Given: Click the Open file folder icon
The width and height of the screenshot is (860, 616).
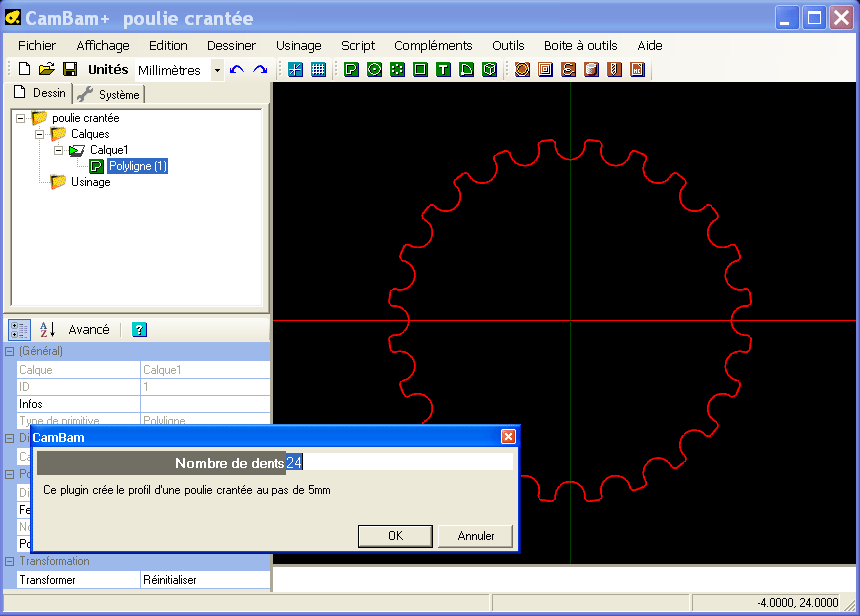Looking at the screenshot, I should [x=47, y=69].
